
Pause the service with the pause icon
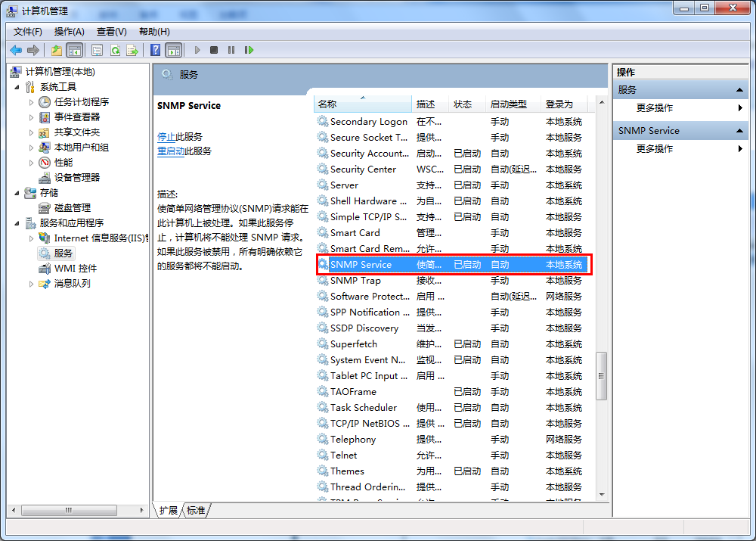pos(231,50)
